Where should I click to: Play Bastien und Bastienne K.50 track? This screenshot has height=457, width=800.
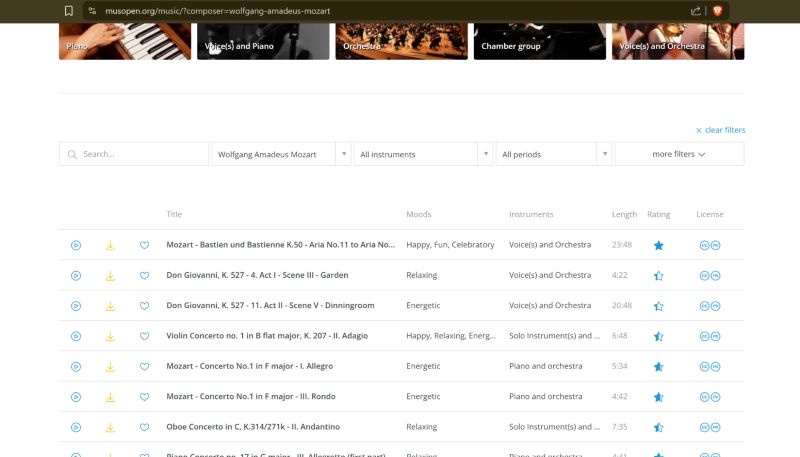point(76,245)
